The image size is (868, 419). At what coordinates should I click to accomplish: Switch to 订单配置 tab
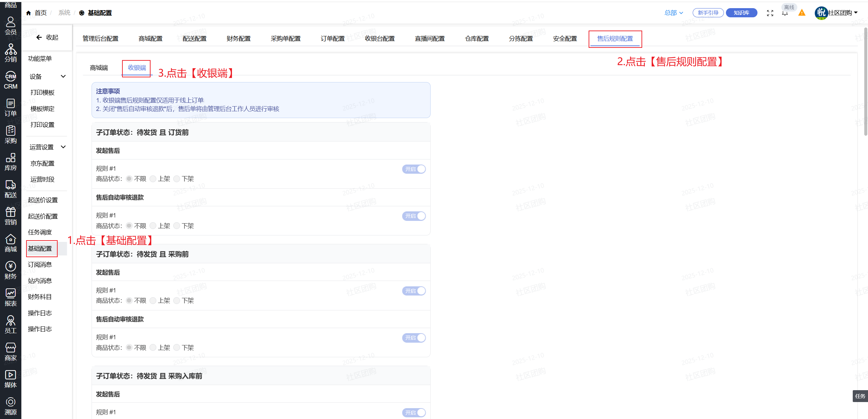332,39
